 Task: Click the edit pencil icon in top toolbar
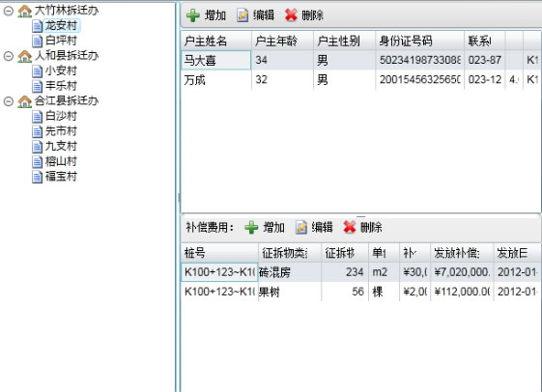(x=242, y=15)
